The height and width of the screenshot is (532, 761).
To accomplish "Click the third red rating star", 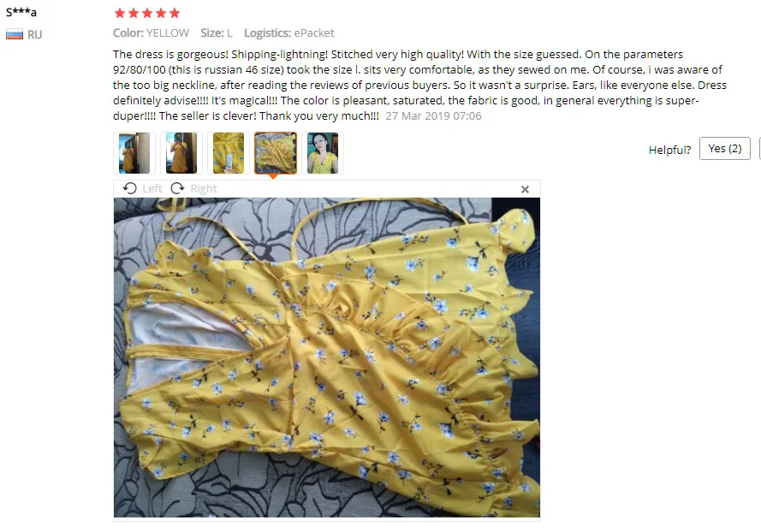I will pos(147,13).
